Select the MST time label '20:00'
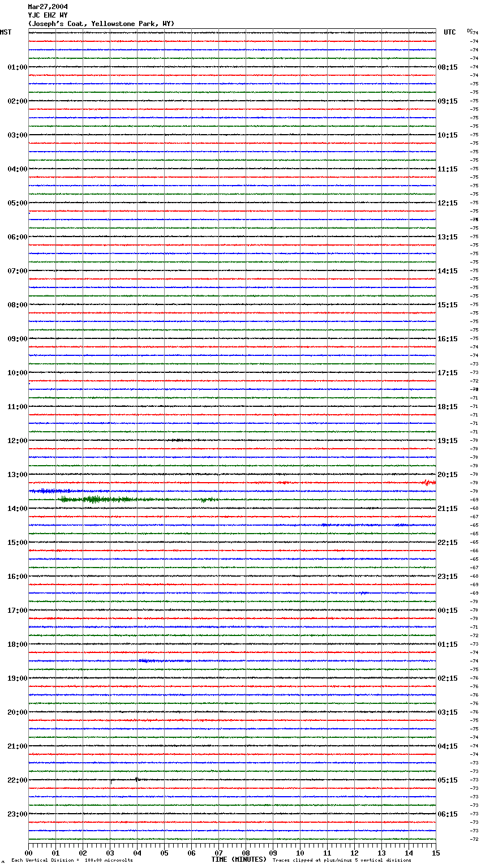The height and width of the screenshot is (868, 481). coord(18,712)
